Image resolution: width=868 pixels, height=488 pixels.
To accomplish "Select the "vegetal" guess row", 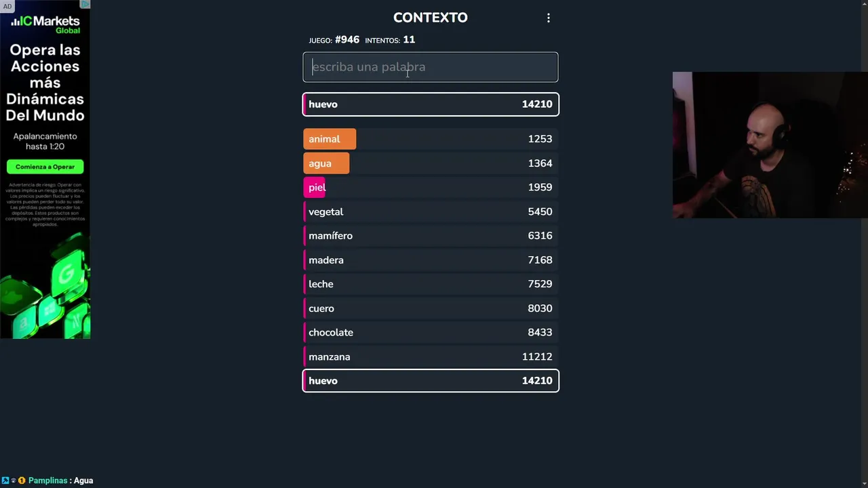I will (430, 211).
